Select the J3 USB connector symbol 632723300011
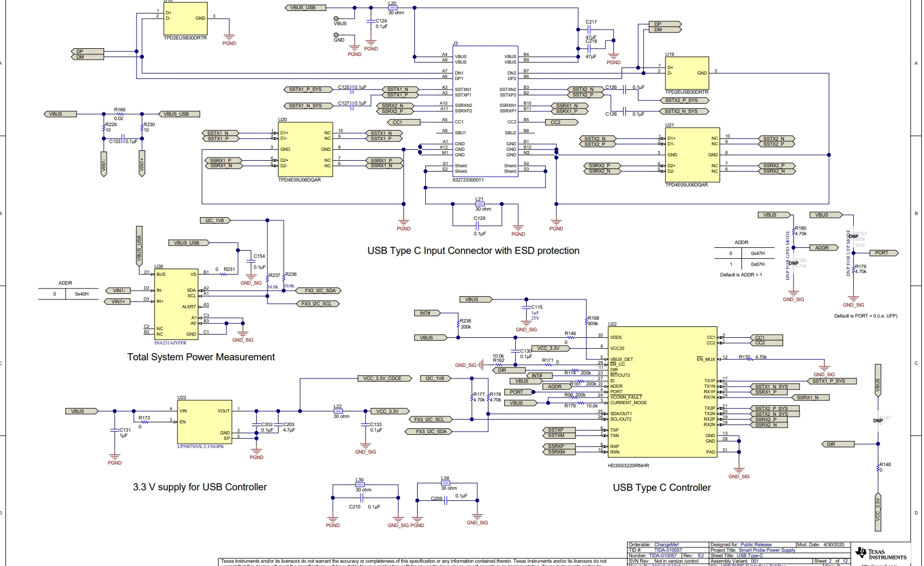Image resolution: width=924 pixels, height=566 pixels. pyautogui.click(x=485, y=111)
